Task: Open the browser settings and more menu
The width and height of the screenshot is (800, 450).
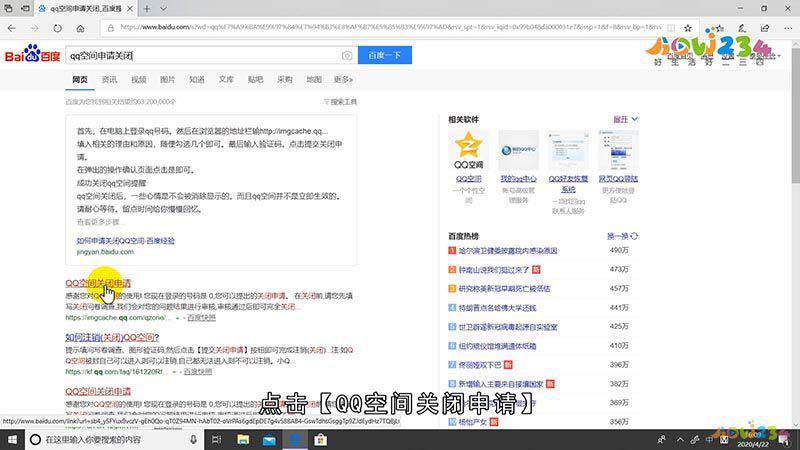Action: 788,28
